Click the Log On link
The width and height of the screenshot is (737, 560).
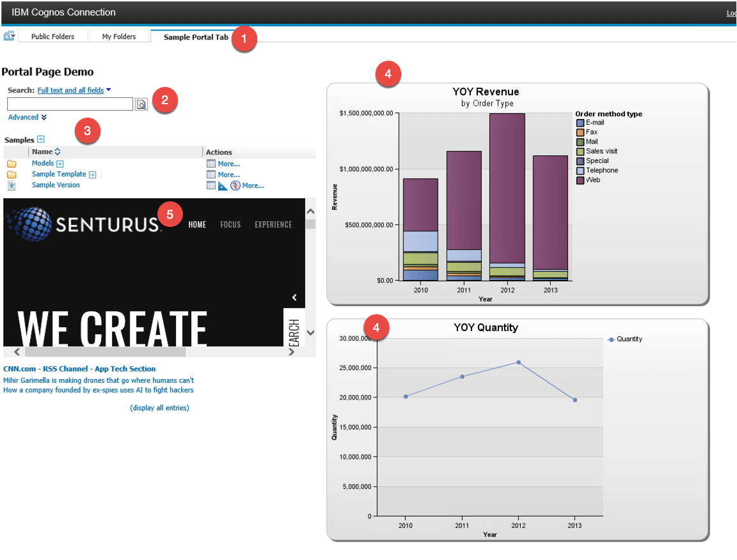[x=731, y=12]
